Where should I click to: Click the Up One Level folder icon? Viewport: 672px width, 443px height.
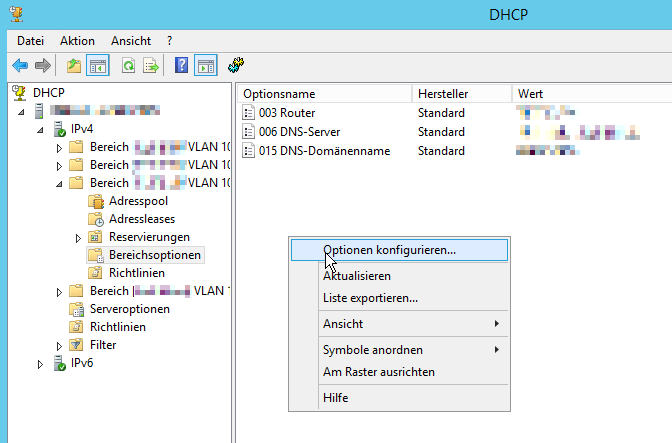click(x=74, y=66)
